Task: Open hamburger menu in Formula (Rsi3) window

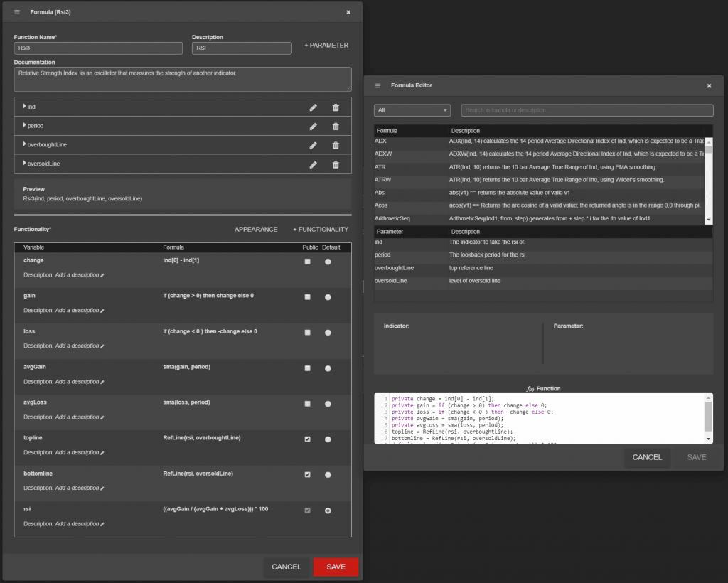Action: click(x=17, y=12)
